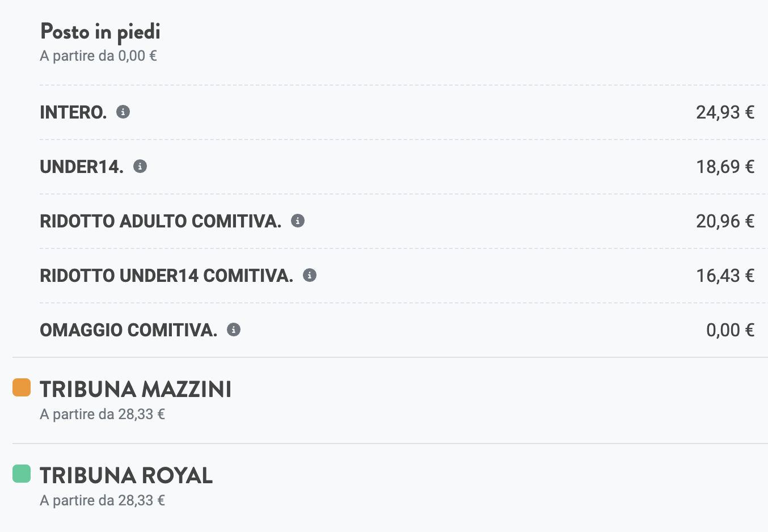Pick the OMAGGIO COMITIVA. ticket row
Screen dimensions: 768x532
403,330
